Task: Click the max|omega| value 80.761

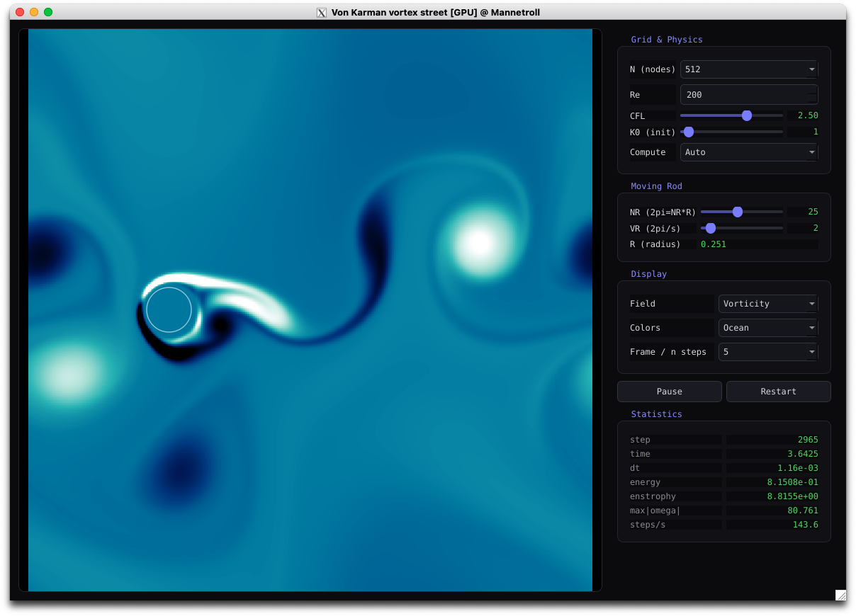Action: [x=803, y=511]
